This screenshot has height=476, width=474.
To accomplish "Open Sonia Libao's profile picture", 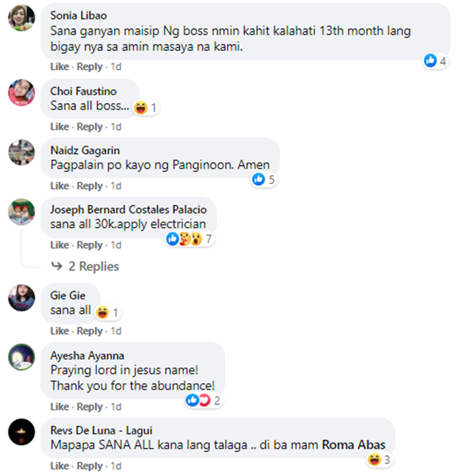I will [x=21, y=18].
